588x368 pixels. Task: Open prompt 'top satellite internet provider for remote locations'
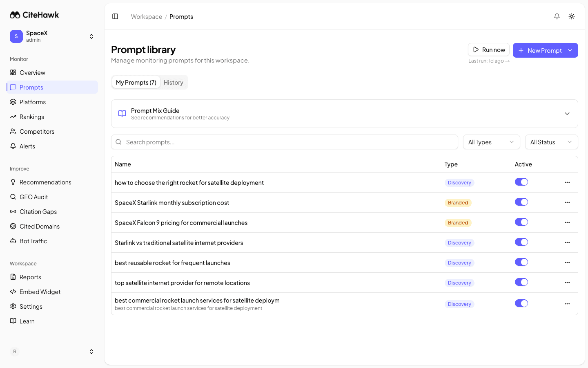pyautogui.click(x=182, y=283)
